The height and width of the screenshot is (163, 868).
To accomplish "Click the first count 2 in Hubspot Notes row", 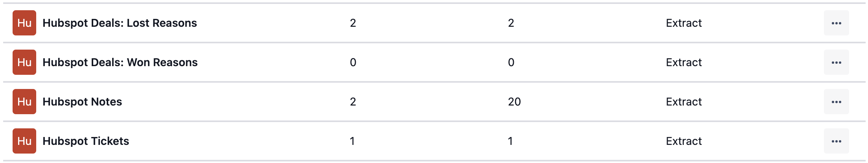I will click(x=353, y=102).
